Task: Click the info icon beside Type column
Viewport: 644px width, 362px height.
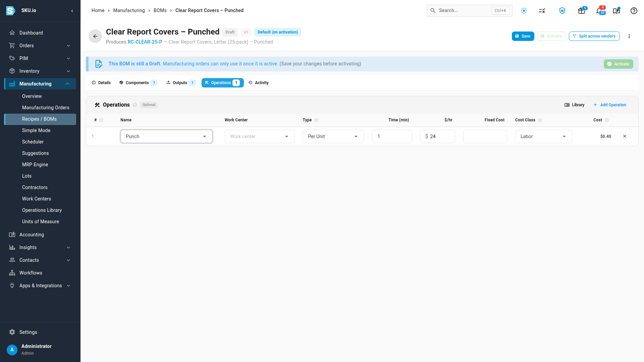Action: [316, 120]
